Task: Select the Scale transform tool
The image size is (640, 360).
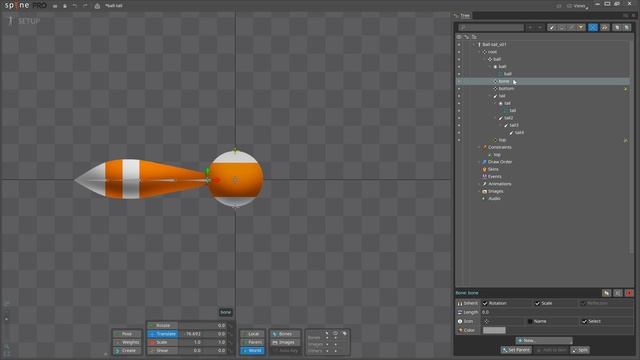Action: coord(162,342)
